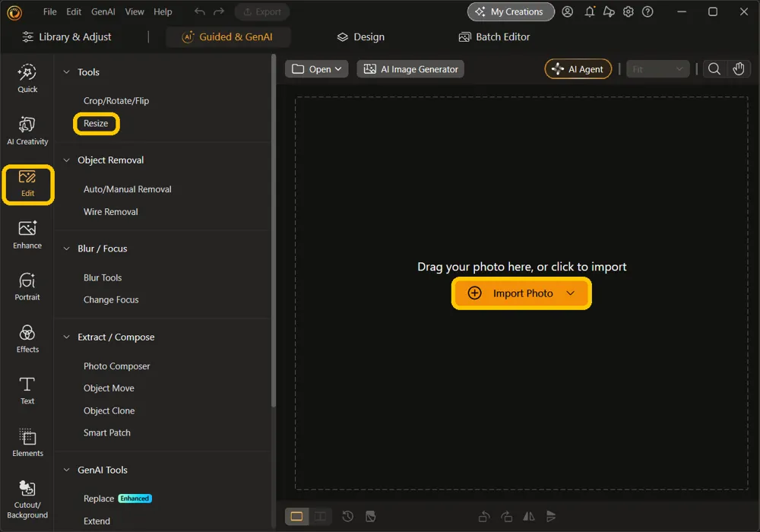Select the Edit sidebar panel
The height and width of the screenshot is (532, 760).
(x=27, y=184)
